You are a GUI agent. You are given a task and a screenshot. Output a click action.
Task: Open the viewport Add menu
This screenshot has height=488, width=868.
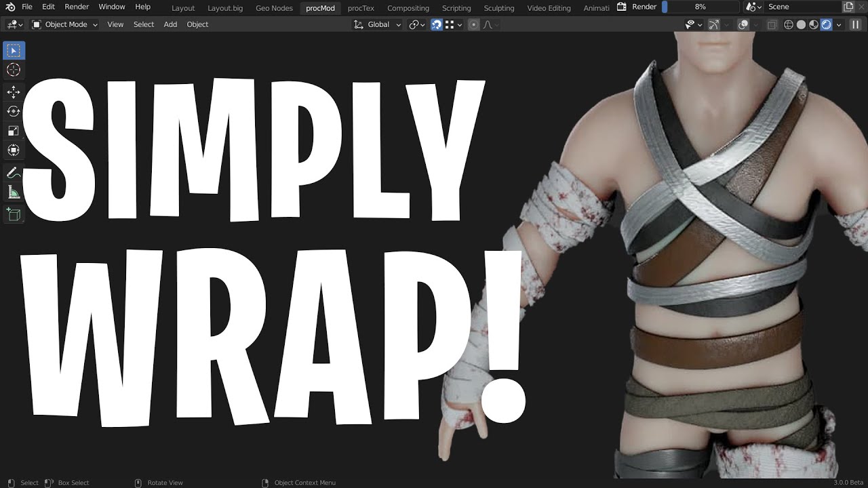[170, 24]
